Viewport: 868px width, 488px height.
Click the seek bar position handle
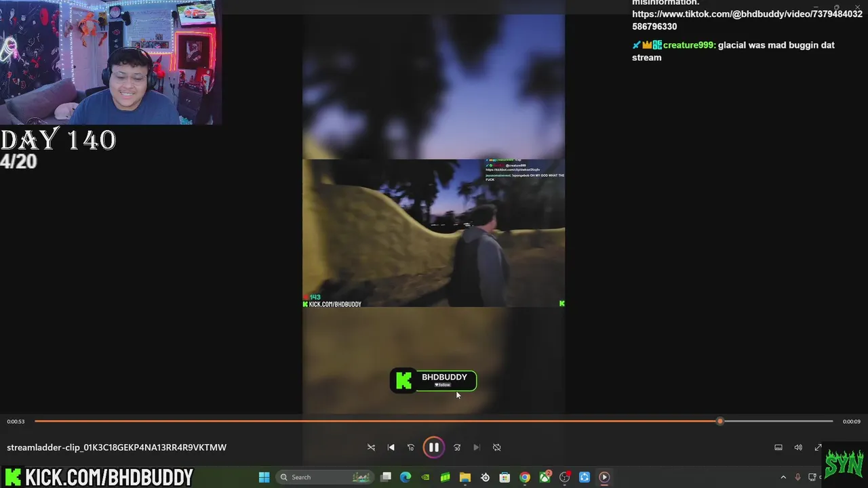(720, 422)
